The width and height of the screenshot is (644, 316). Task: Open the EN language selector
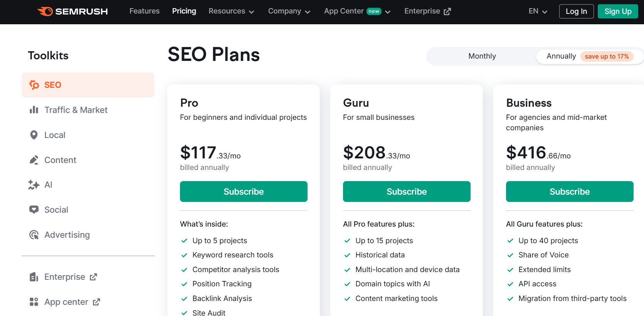pos(538,11)
